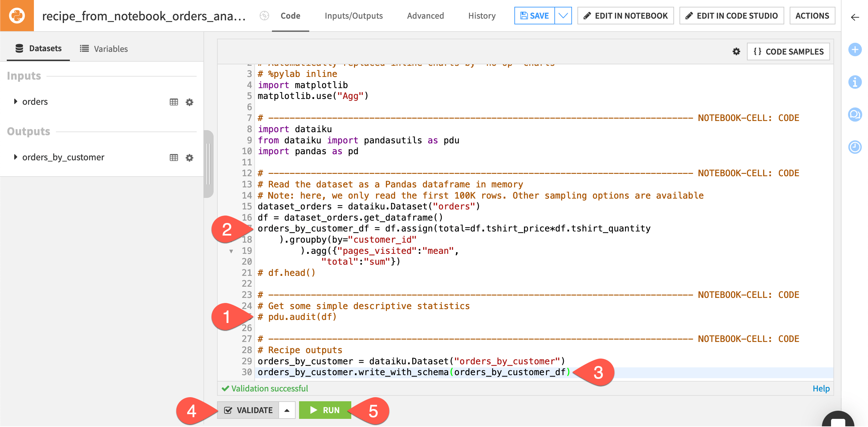Click the plus icon on right sidebar

click(x=855, y=50)
